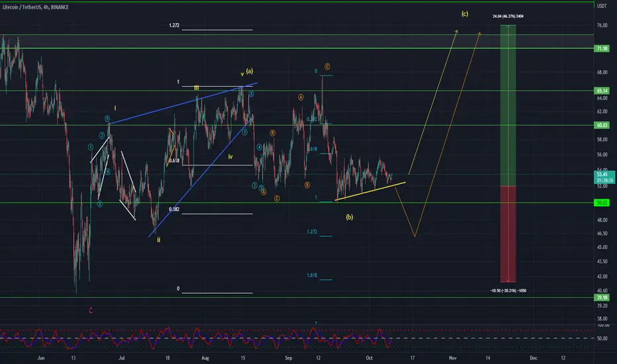Click the pink C wave label
This screenshot has width=617, height=364.
coord(91,310)
